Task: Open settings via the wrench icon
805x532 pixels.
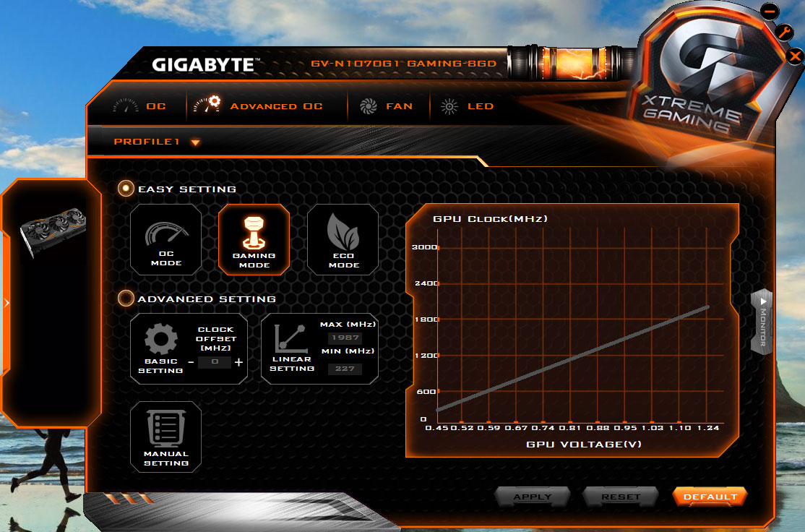Action: pyautogui.click(x=784, y=33)
